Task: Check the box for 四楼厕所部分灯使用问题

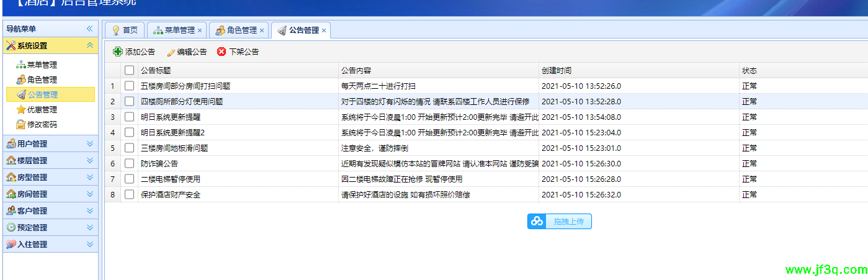Action: click(x=129, y=101)
